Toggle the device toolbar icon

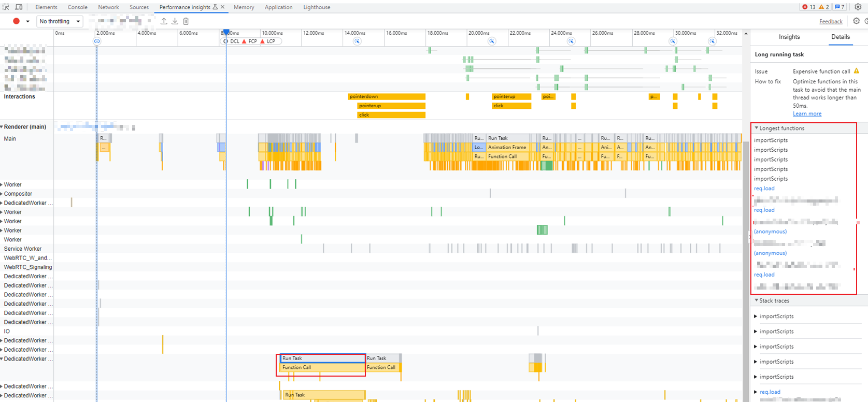[19, 7]
